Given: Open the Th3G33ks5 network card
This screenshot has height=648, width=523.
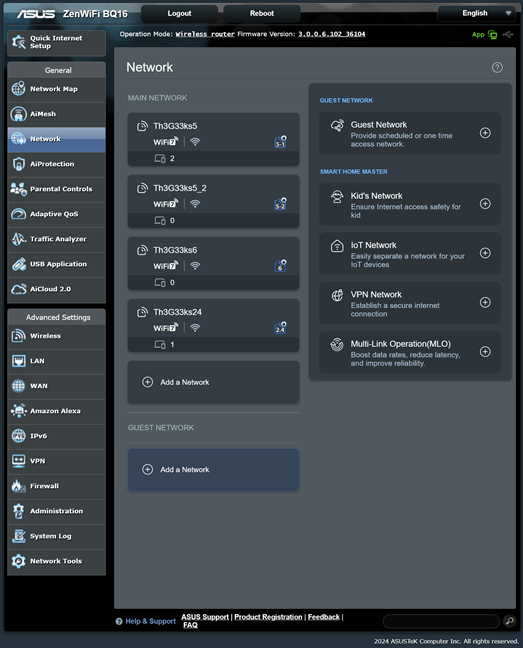Looking at the screenshot, I should point(213,139).
